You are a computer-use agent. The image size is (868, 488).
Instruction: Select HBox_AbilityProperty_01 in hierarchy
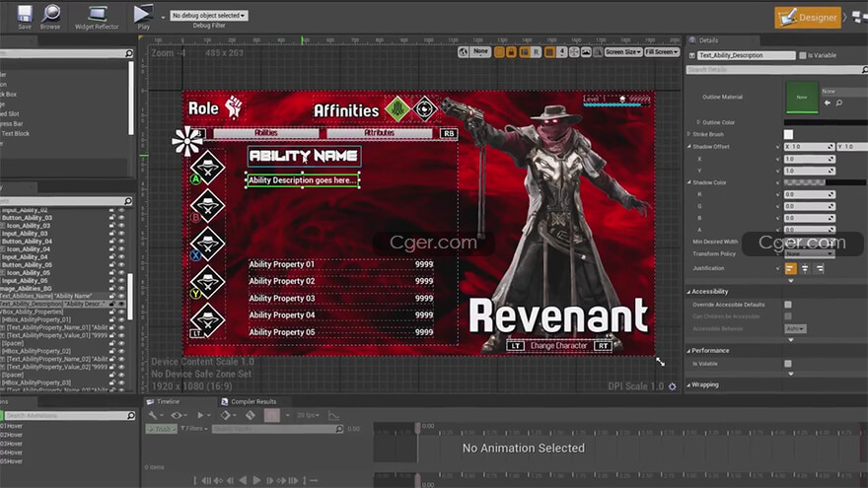click(x=36, y=319)
